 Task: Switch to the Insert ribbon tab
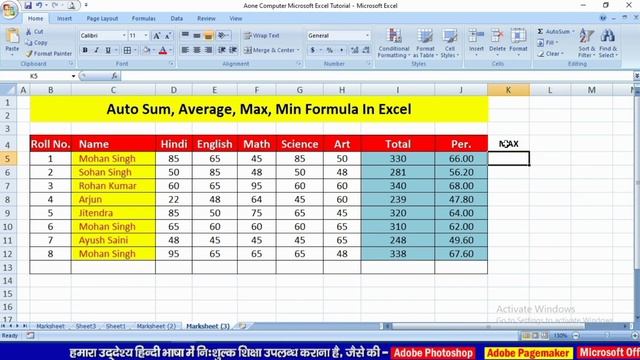pyautogui.click(x=64, y=18)
